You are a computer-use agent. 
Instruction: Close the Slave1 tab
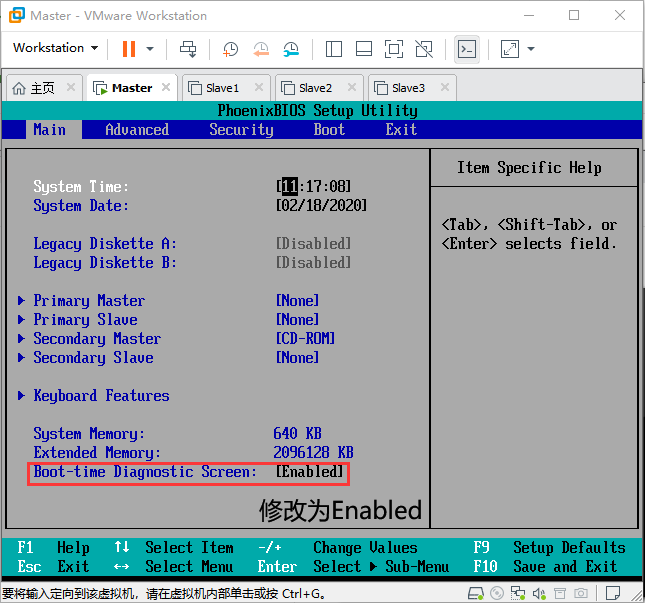[259, 87]
